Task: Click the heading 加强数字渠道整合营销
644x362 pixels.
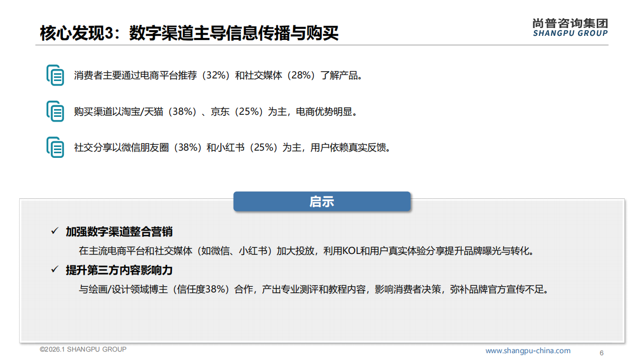Action: click(x=119, y=232)
